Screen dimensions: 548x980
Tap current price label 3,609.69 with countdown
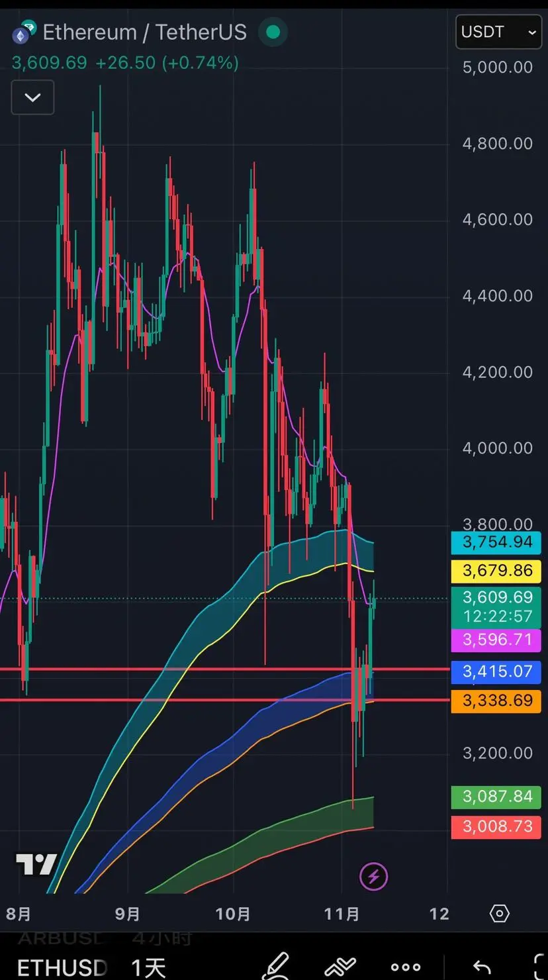496,607
